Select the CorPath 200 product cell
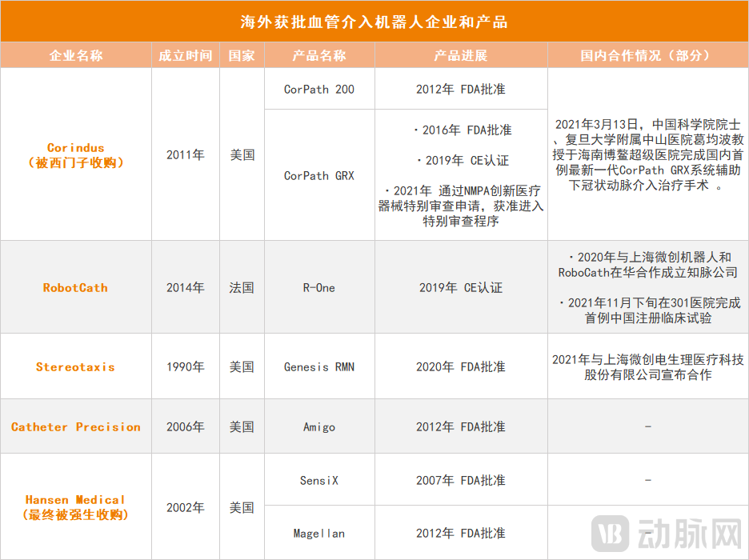The width and height of the screenshot is (749, 560). [319, 89]
